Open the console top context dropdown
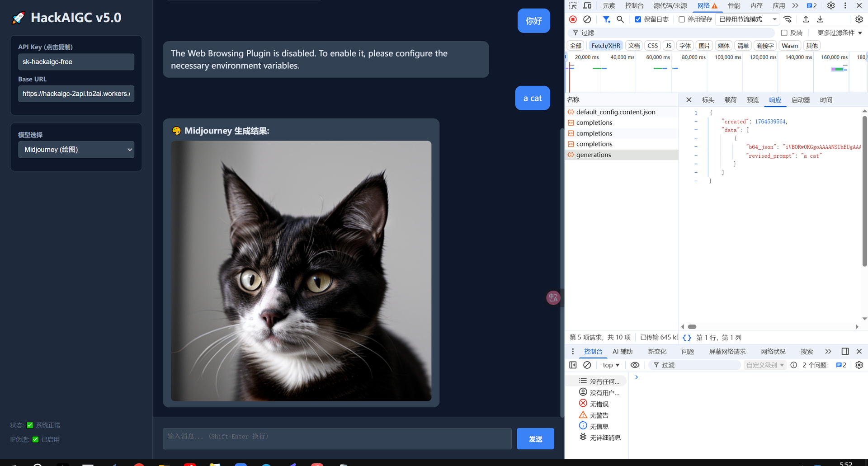The width and height of the screenshot is (868, 466). click(611, 365)
